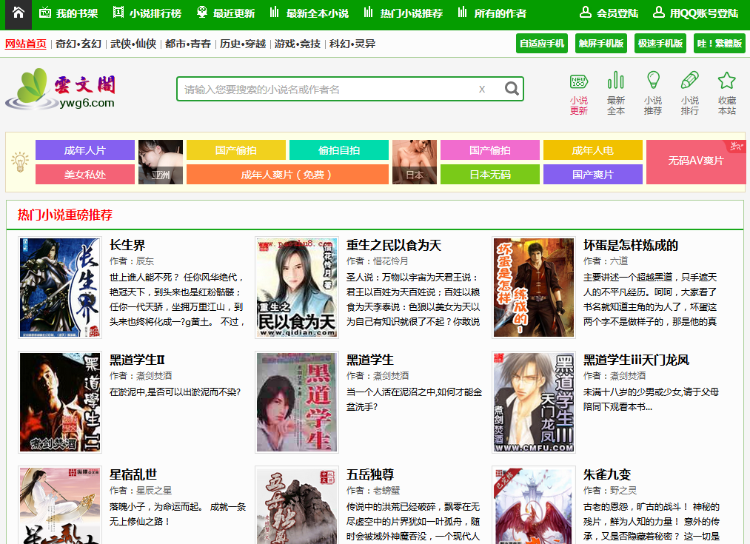Click title link 朱雀九变

pos(607,475)
